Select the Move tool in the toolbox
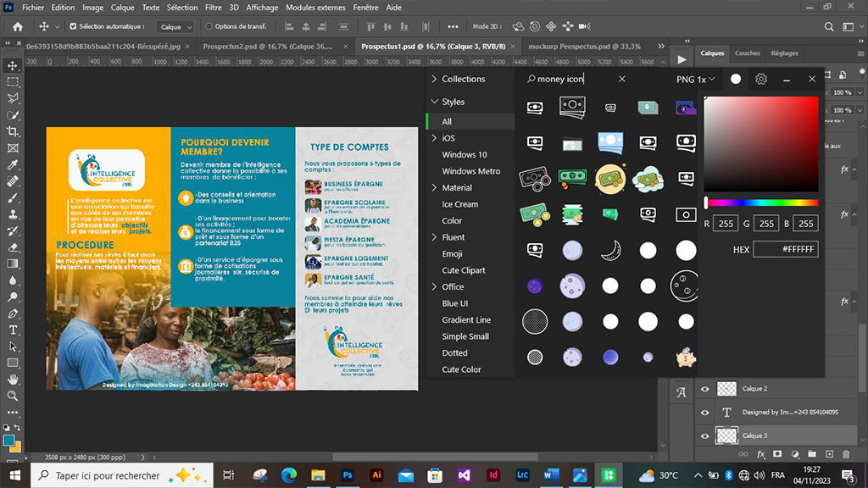 (12, 65)
